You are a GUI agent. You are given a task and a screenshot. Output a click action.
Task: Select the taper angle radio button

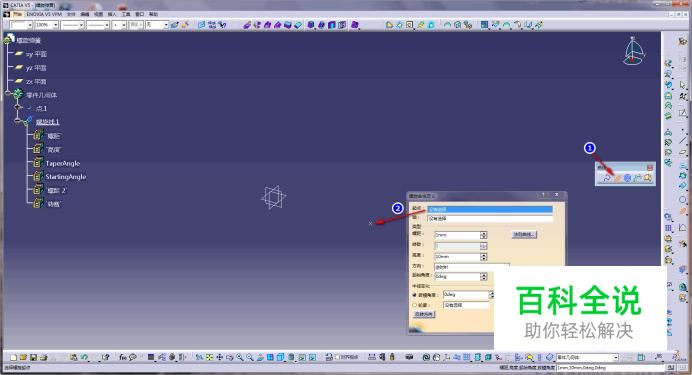tap(415, 294)
